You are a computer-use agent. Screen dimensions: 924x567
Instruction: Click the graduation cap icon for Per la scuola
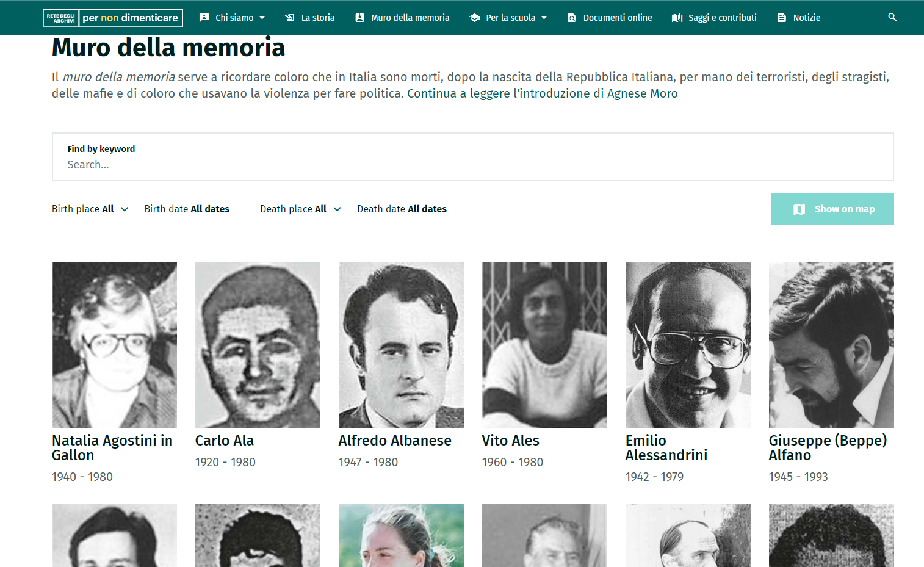(475, 18)
